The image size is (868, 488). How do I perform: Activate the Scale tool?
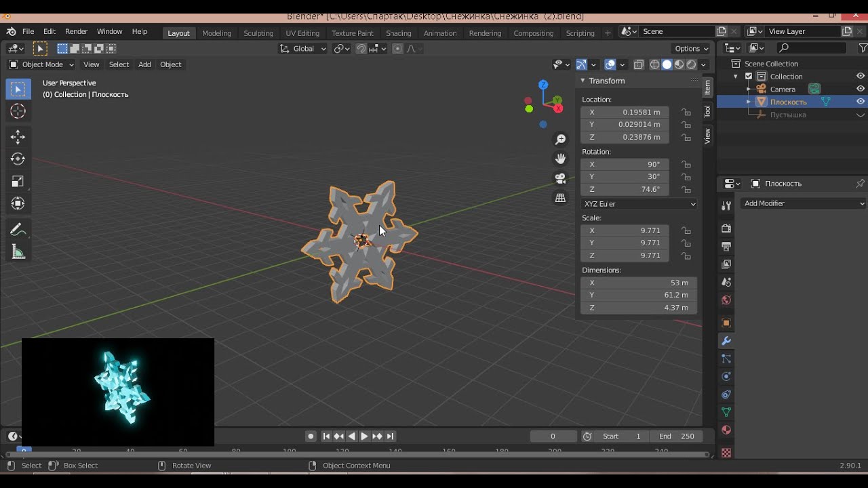18,181
